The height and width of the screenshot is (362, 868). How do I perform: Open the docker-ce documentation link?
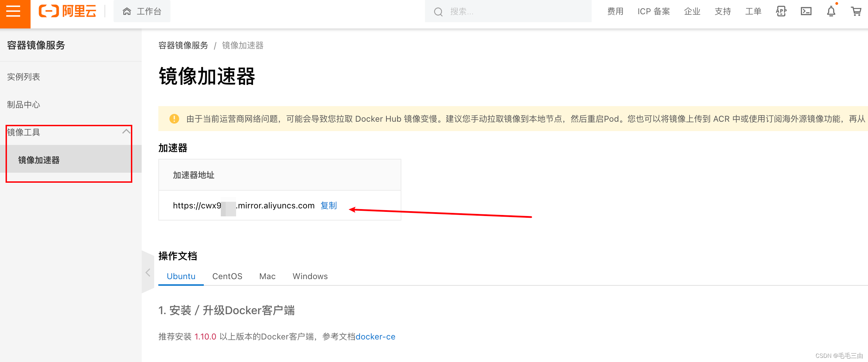tap(375, 336)
